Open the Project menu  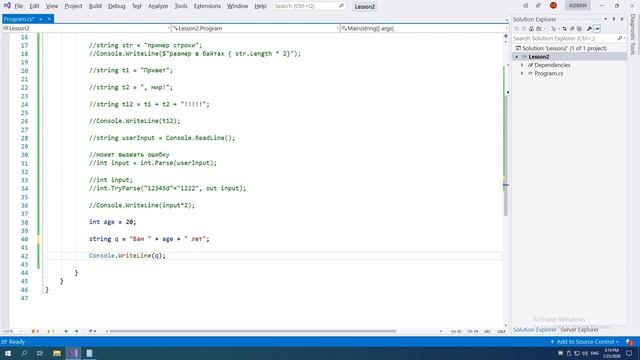[x=73, y=6]
